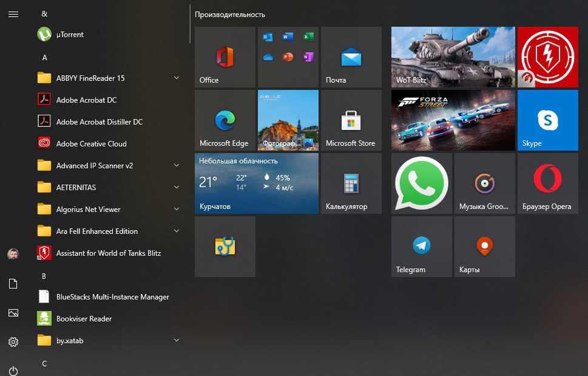Open OneDrive in the Office apps tile
Screen dimensions: 588x376
point(268,57)
